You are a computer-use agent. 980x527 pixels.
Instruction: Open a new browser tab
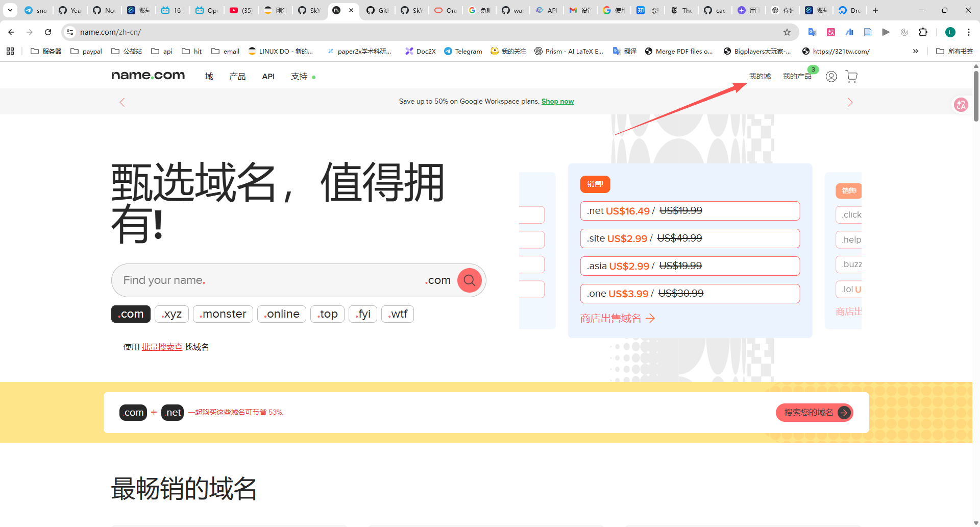pos(875,10)
